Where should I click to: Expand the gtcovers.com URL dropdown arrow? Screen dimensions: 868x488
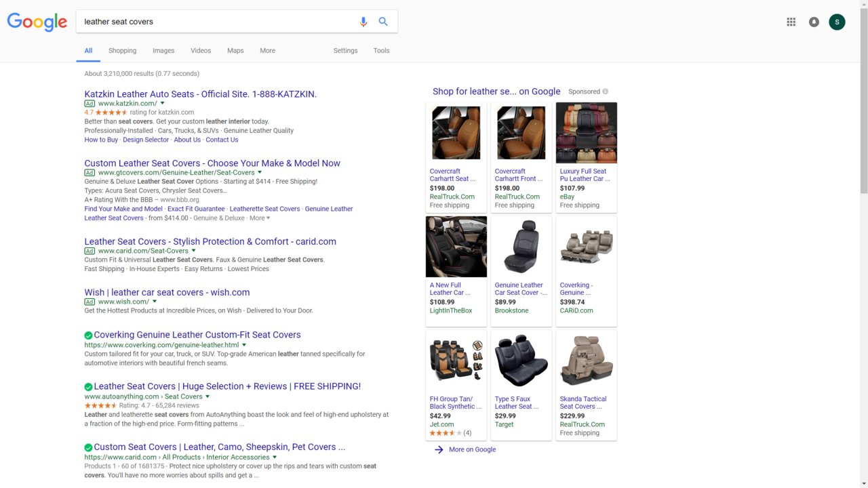coord(260,173)
